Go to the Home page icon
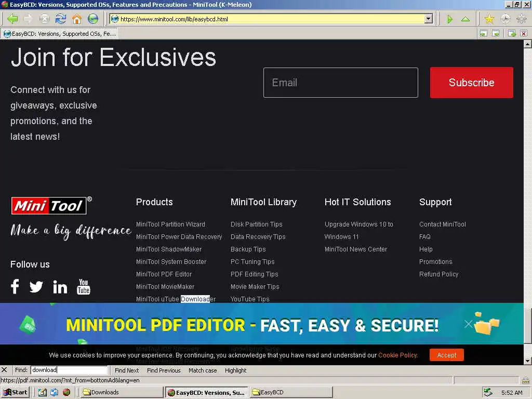This screenshot has width=532, height=399. click(77, 19)
